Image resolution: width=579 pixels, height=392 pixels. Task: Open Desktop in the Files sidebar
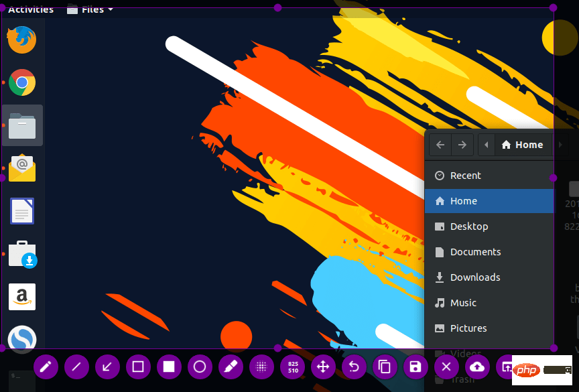[x=489, y=226]
